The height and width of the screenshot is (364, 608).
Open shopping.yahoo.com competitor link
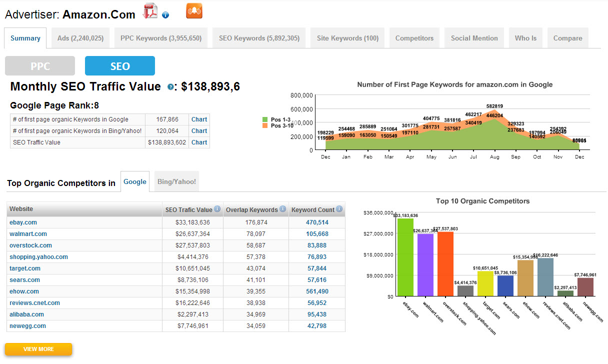point(38,257)
